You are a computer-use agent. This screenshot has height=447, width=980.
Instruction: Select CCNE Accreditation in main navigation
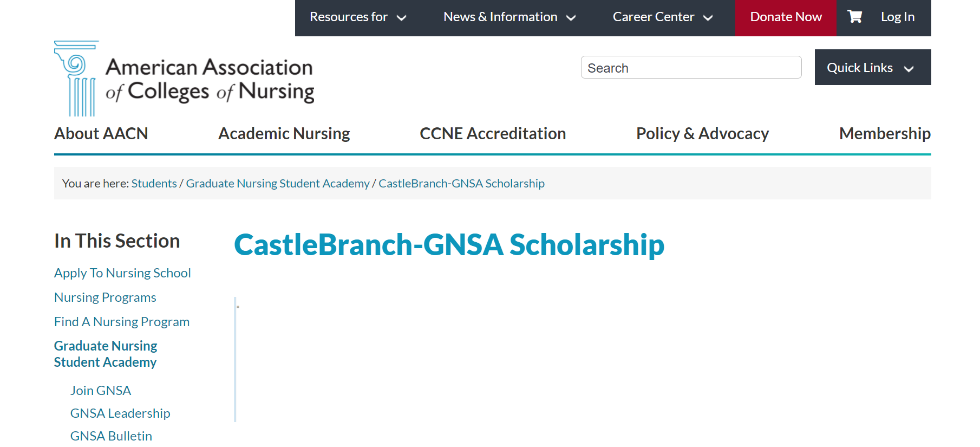(493, 134)
